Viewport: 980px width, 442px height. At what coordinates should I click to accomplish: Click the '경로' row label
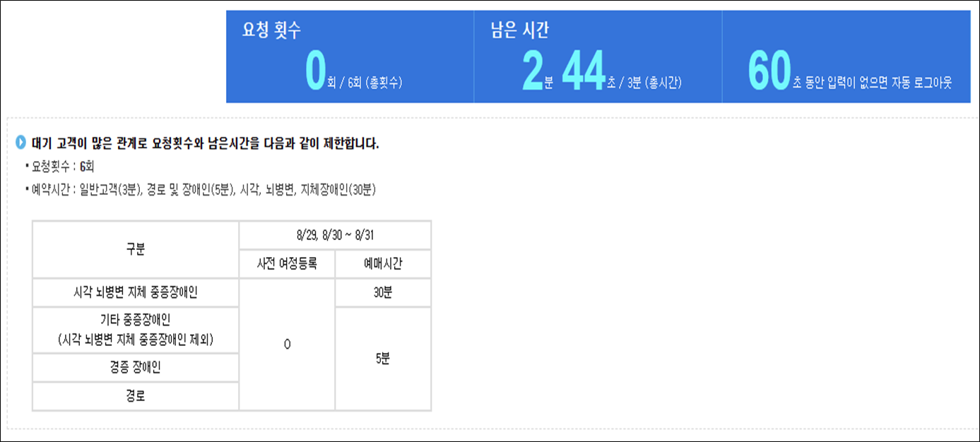coord(136,397)
